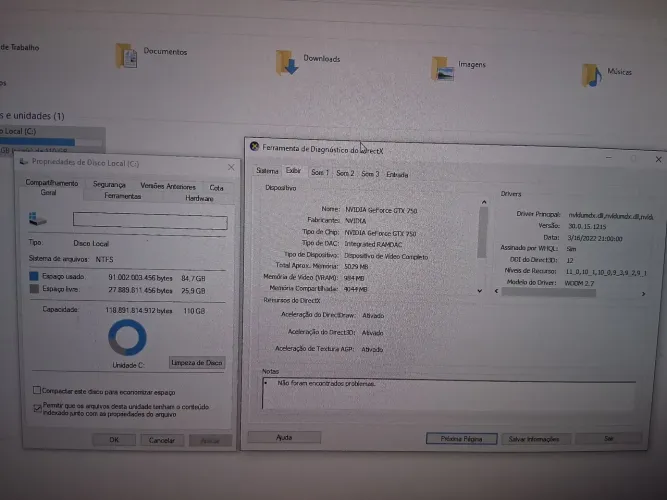This screenshot has width=667, height=500.
Task: Click right arrow of Drivers horizontal scrollbar
Action: click(643, 294)
